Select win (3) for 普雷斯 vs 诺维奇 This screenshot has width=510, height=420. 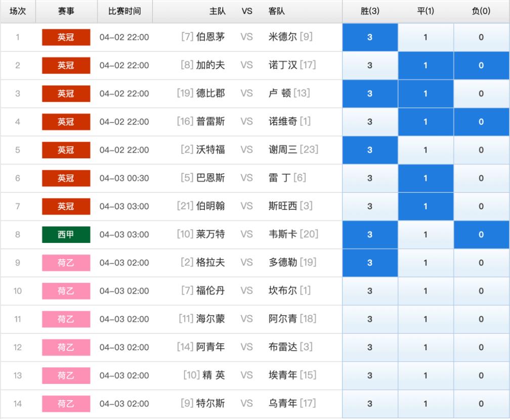pos(370,121)
